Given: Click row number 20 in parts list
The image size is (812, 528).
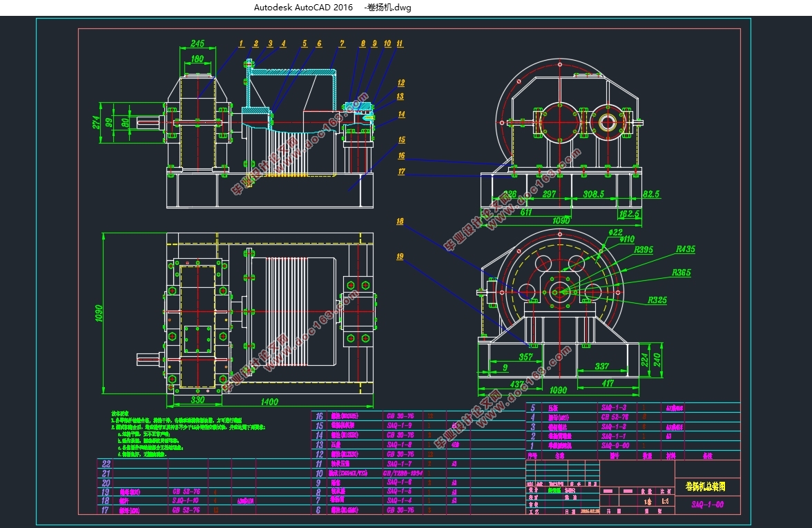Looking at the screenshot, I should point(106,482).
